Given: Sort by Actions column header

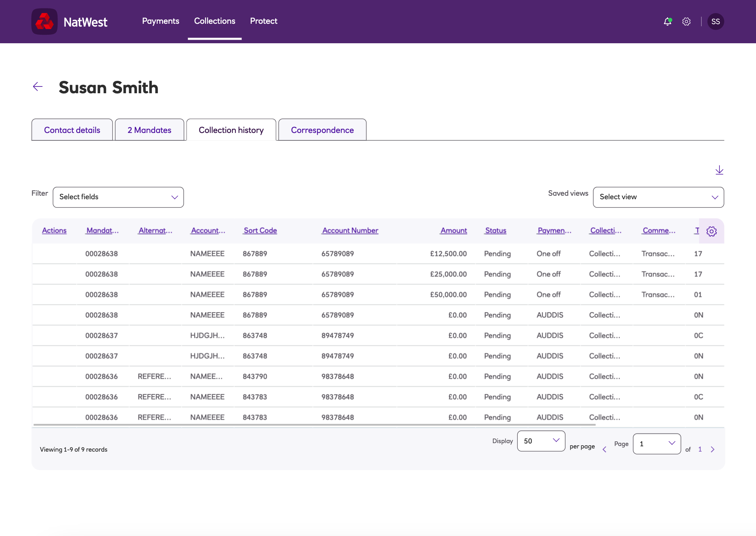Looking at the screenshot, I should click(54, 230).
